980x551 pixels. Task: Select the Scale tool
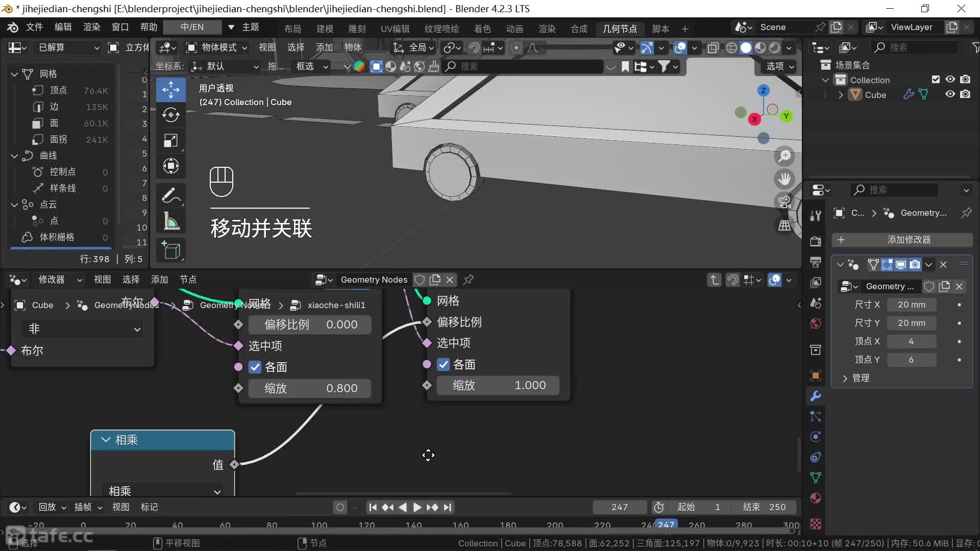coord(170,140)
